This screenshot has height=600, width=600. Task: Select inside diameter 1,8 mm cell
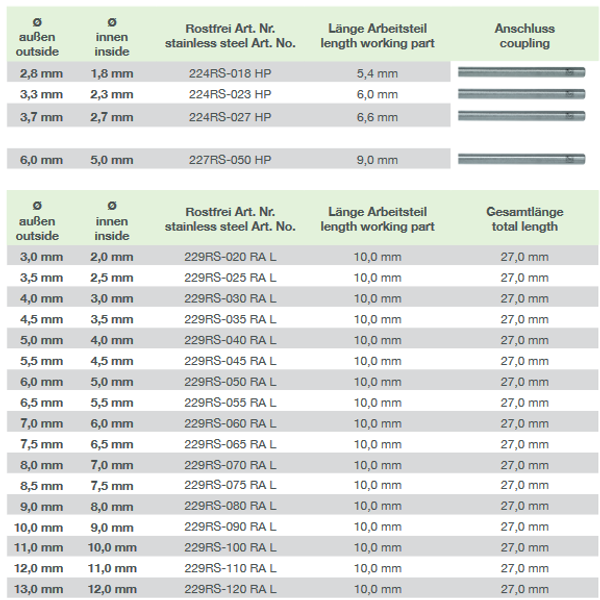[x=112, y=73]
